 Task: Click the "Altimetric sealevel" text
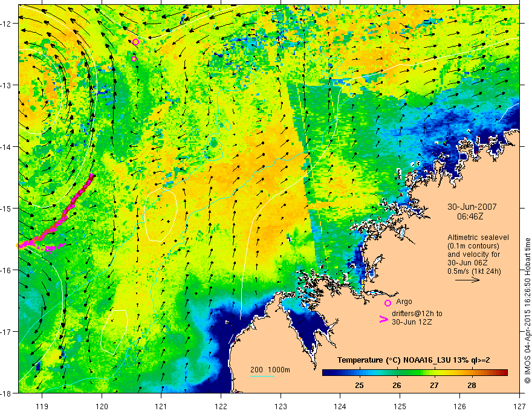(478, 238)
